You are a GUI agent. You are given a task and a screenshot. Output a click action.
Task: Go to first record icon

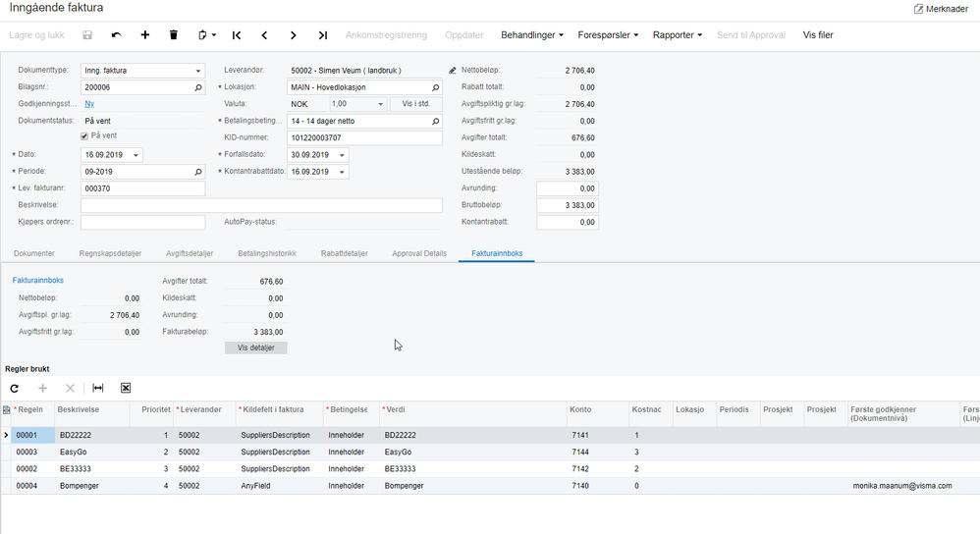237,35
